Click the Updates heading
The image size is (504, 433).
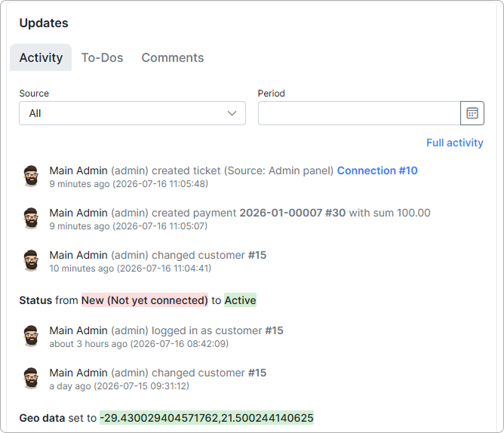(44, 23)
